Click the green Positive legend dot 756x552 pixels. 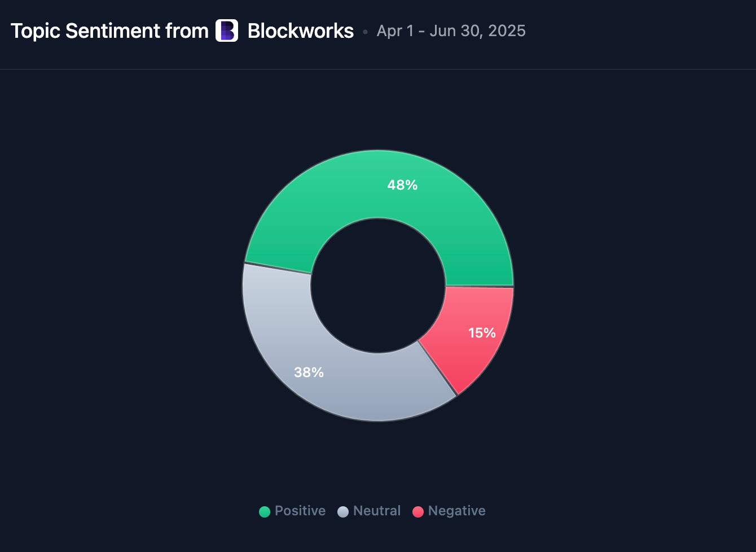tap(265, 512)
